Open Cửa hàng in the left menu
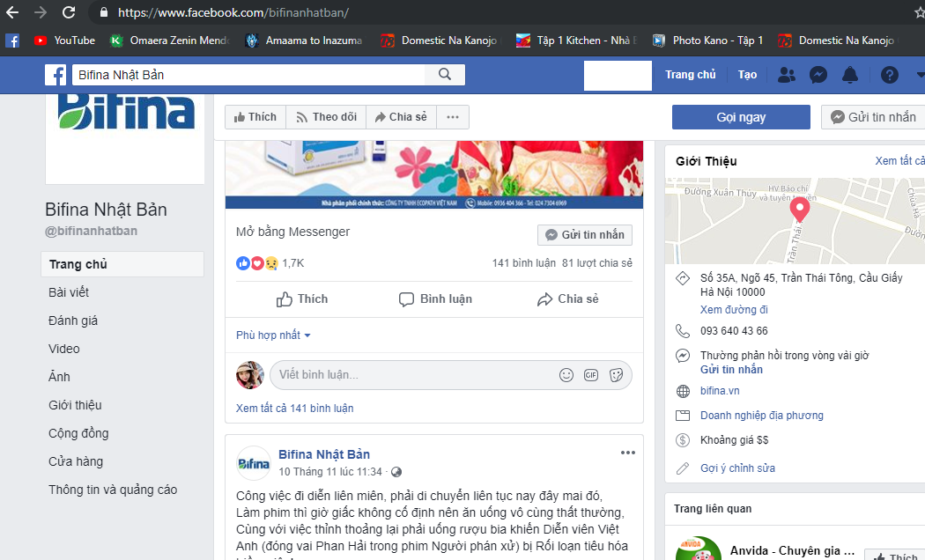This screenshot has width=925, height=560. point(76,461)
